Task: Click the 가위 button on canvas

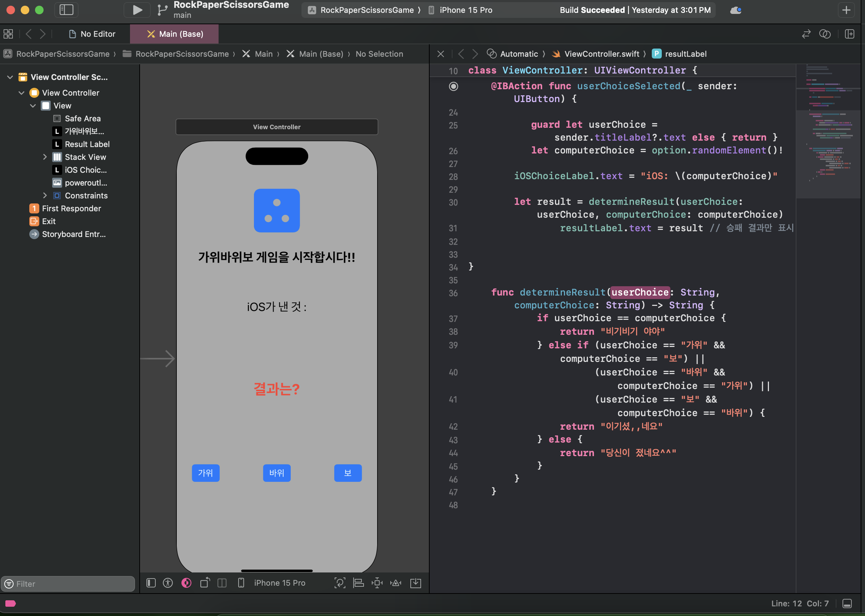Action: [x=205, y=473]
